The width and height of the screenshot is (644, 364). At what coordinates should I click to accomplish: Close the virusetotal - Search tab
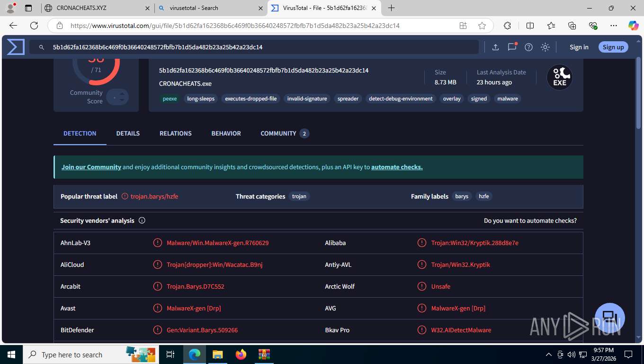(260, 8)
